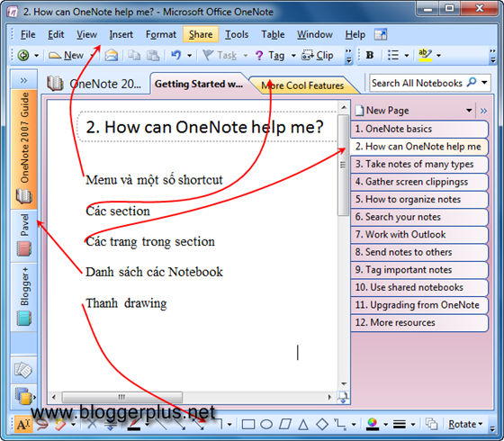Toggle the Pen color tool
504x441 pixels.
pyautogui.click(x=134, y=425)
